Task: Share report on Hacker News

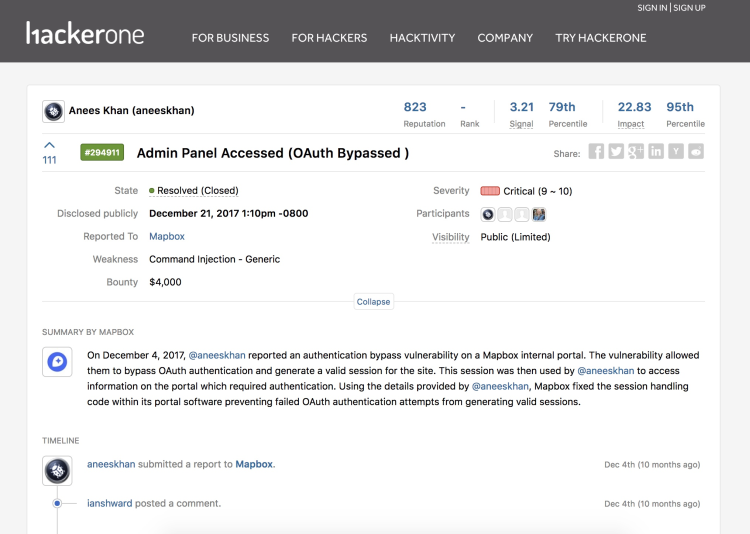Action: (x=676, y=152)
